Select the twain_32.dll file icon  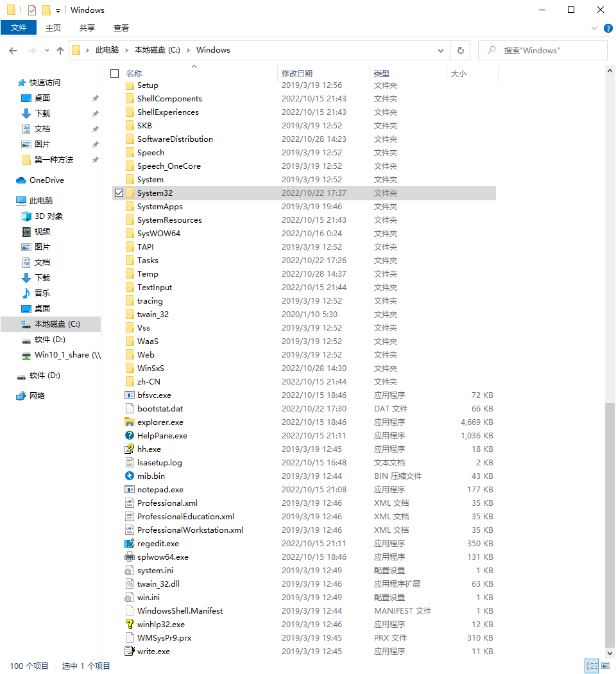coord(130,583)
